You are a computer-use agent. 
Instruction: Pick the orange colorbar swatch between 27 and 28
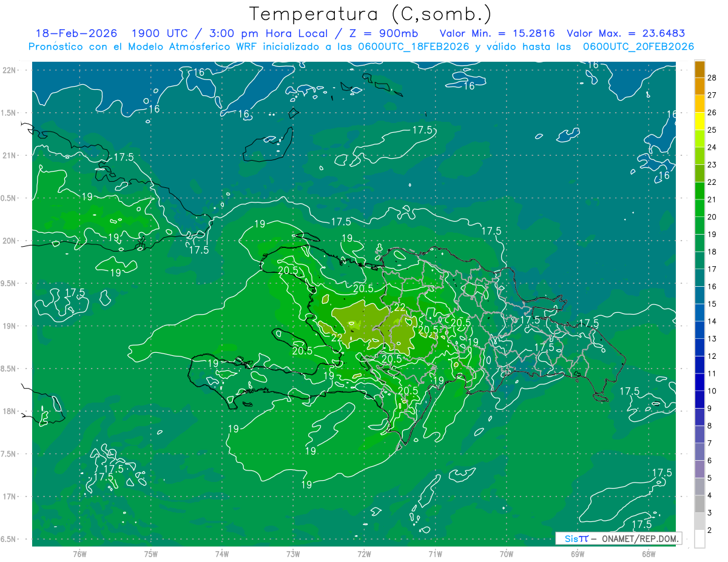pos(699,87)
